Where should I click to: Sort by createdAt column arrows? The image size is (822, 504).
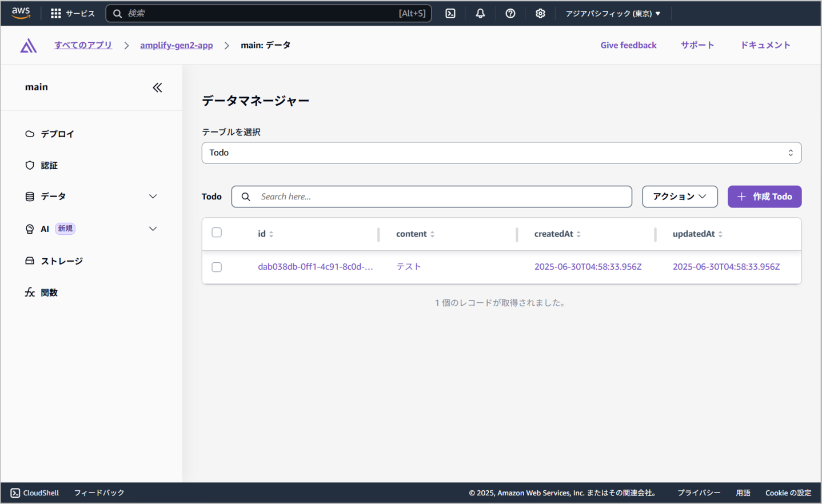click(578, 234)
